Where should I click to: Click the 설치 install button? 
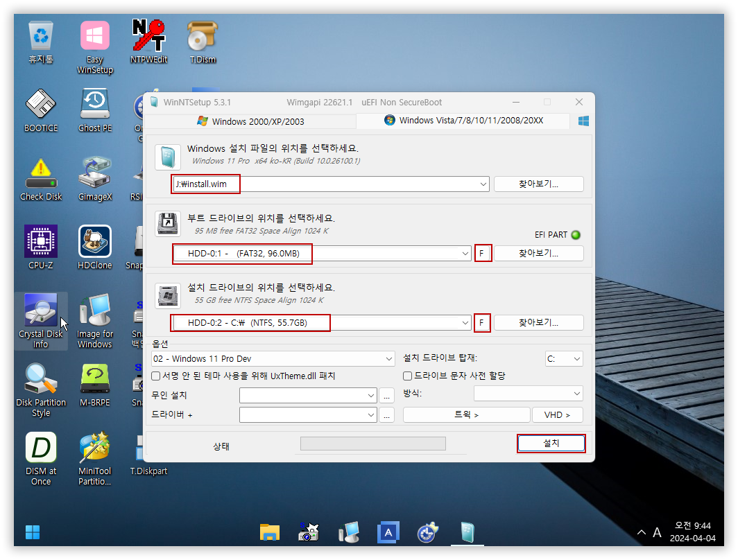[551, 443]
